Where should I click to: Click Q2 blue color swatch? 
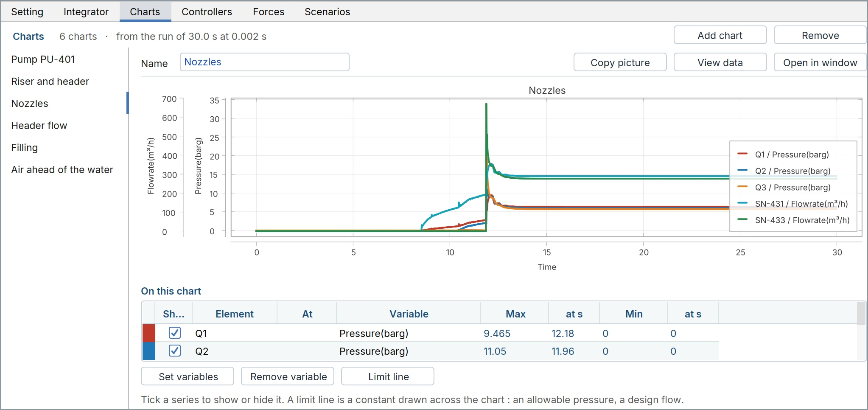click(149, 351)
